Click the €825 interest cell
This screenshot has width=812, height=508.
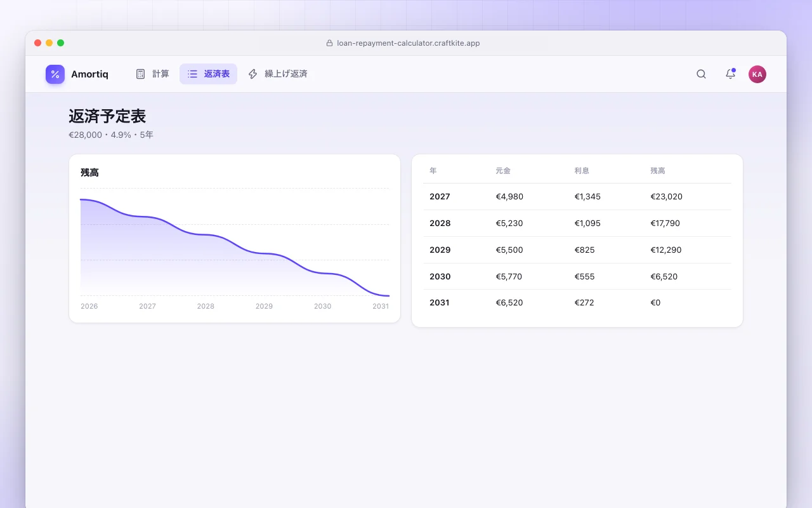[584, 250]
